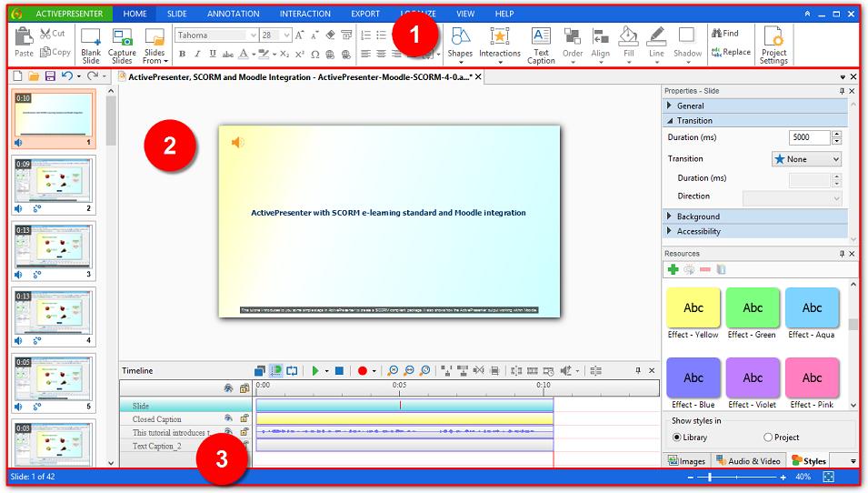This screenshot has height=493, width=868.
Task: Play the timeline preview
Action: tap(315, 370)
